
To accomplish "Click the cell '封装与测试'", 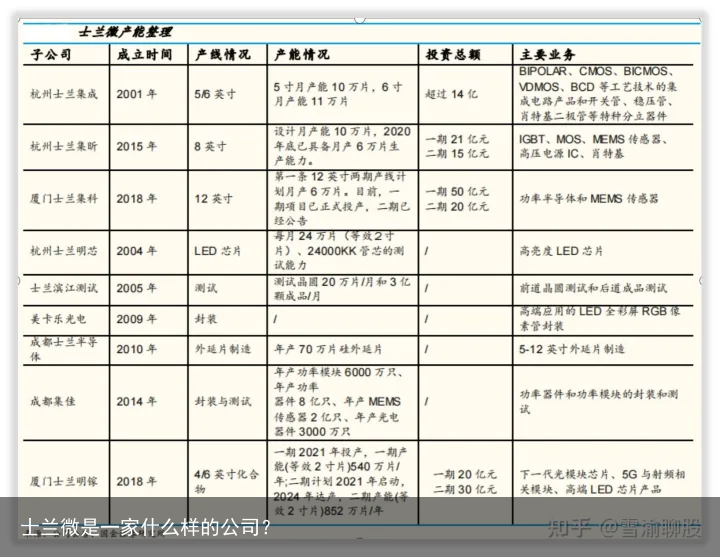I will pos(223,401).
